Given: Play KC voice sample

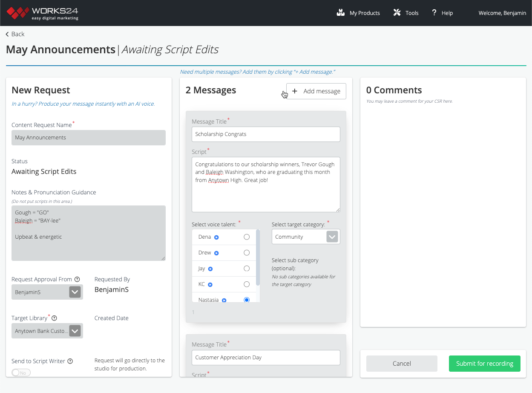Looking at the screenshot, I should click(x=210, y=284).
